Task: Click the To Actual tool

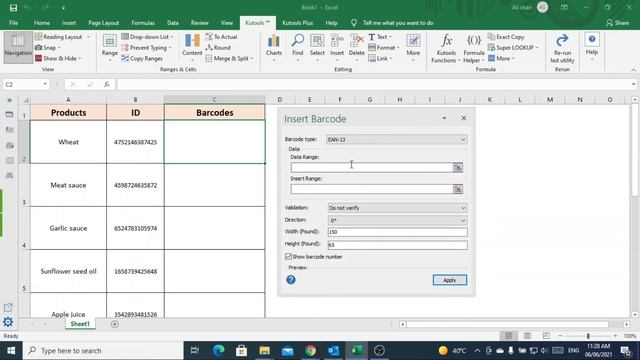Action: [221, 37]
